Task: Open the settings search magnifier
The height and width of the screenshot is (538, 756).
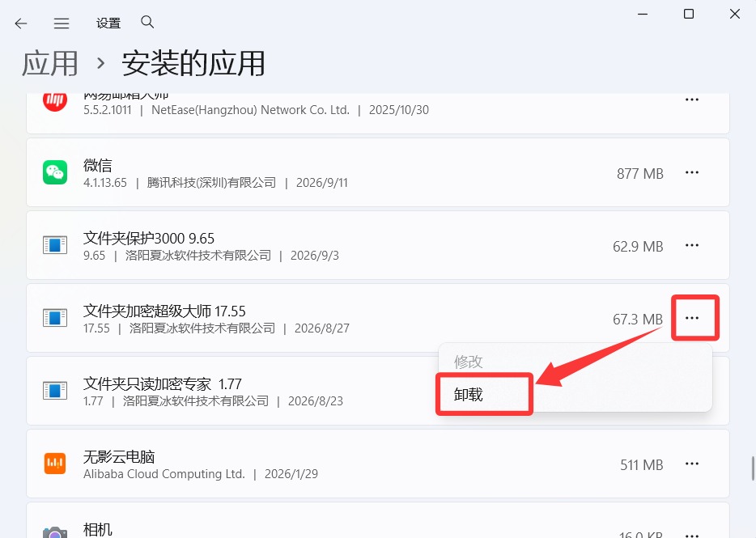Action: point(147,22)
